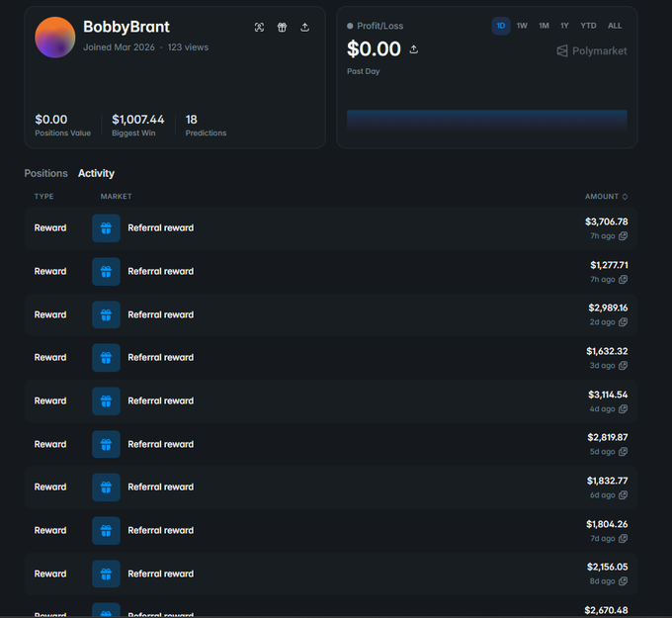Viewport: 672px width, 618px height.
Task: Click the $1,832.77 amount
Action: click(x=608, y=481)
